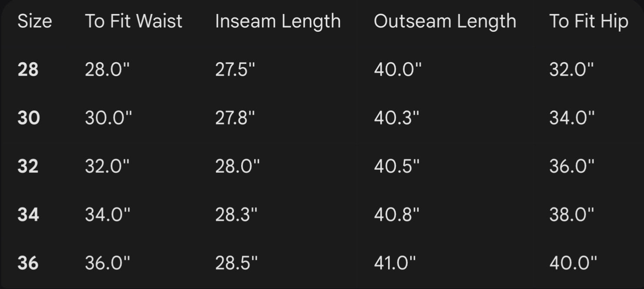Screen dimensions: 644x289
Task: Select the bold size 30 row label
Action: (x=28, y=118)
